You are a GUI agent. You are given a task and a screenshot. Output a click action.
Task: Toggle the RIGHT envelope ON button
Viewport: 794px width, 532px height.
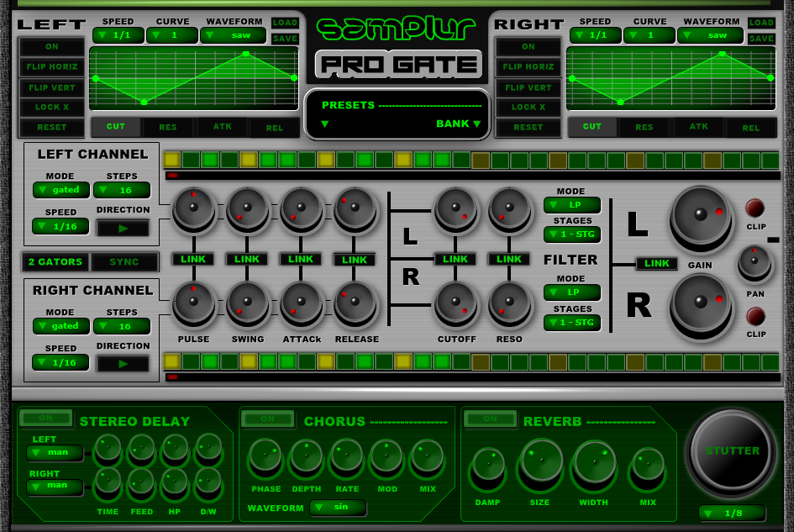[x=528, y=46]
